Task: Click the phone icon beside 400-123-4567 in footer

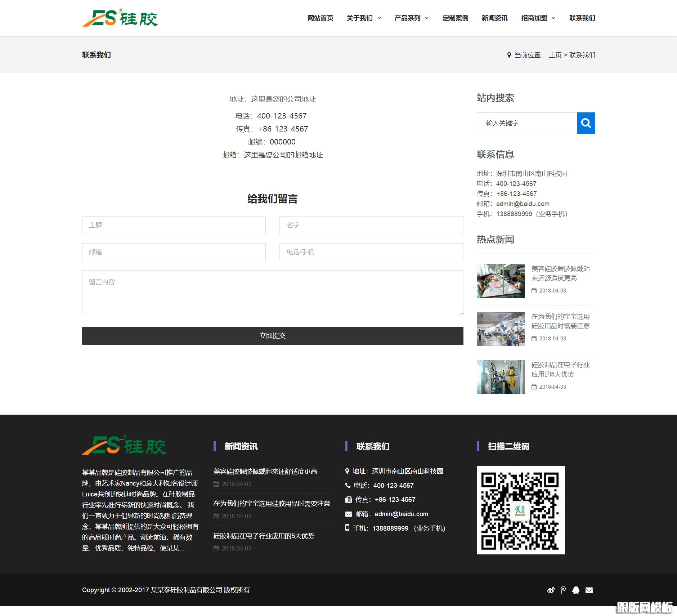Action: coord(348,485)
